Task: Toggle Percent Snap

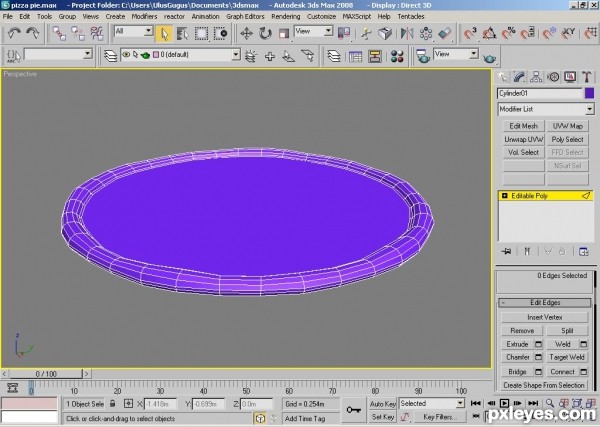Action: (x=509, y=34)
